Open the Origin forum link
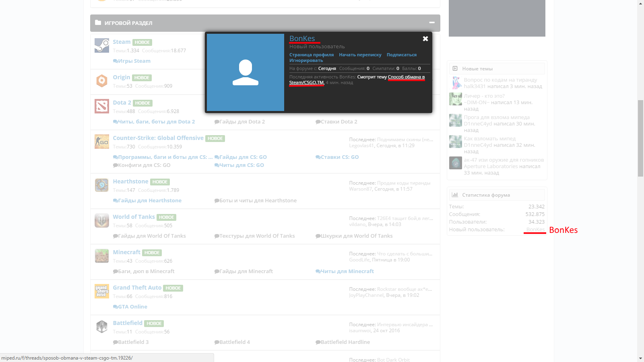The height and width of the screenshot is (362, 644). [122, 77]
